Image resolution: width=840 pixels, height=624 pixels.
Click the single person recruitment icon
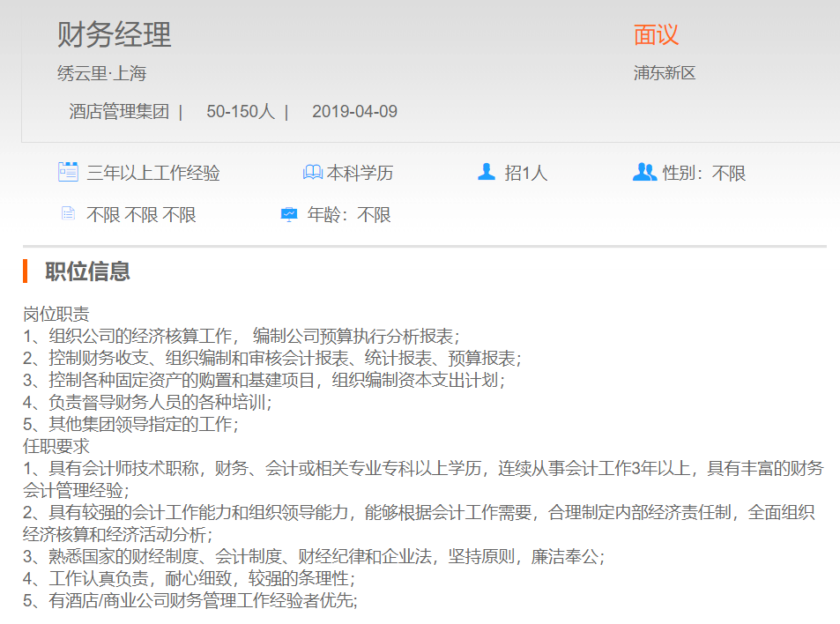click(x=487, y=172)
